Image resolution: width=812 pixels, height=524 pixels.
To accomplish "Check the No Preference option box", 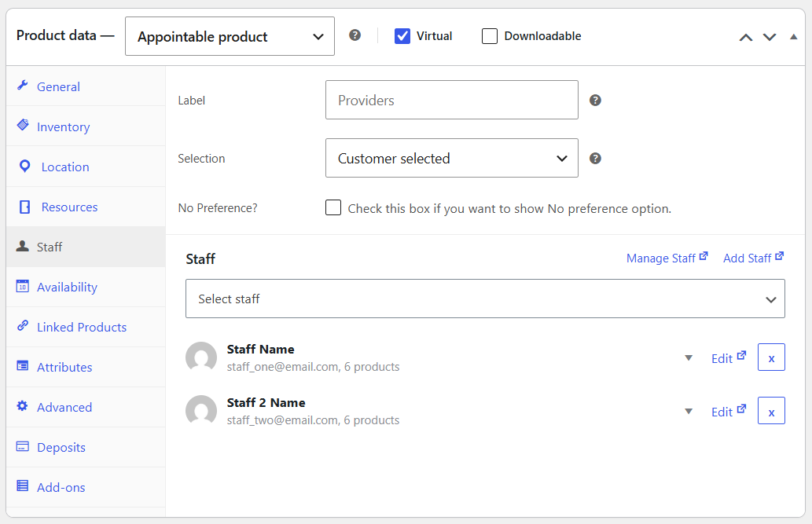I will [x=333, y=207].
